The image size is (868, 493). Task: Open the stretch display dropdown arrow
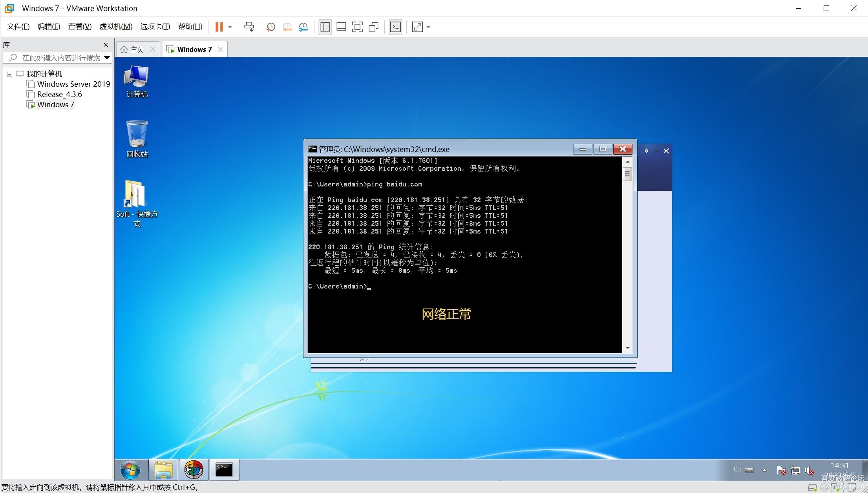[x=428, y=27]
